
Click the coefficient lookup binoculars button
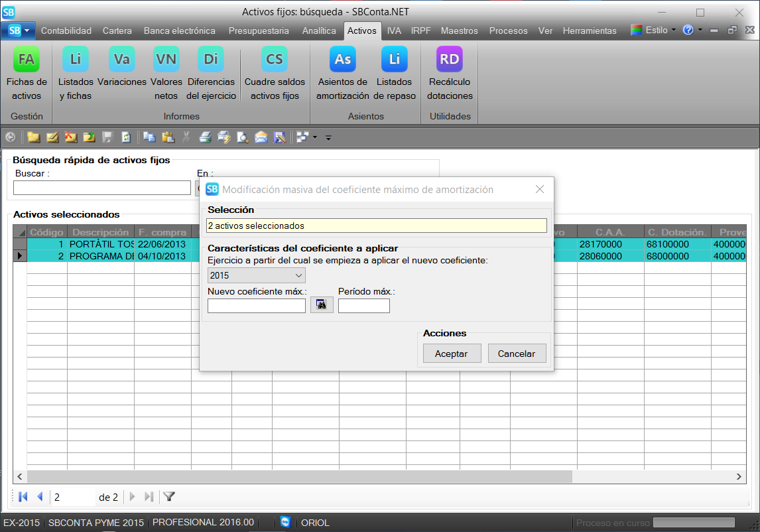click(x=322, y=305)
